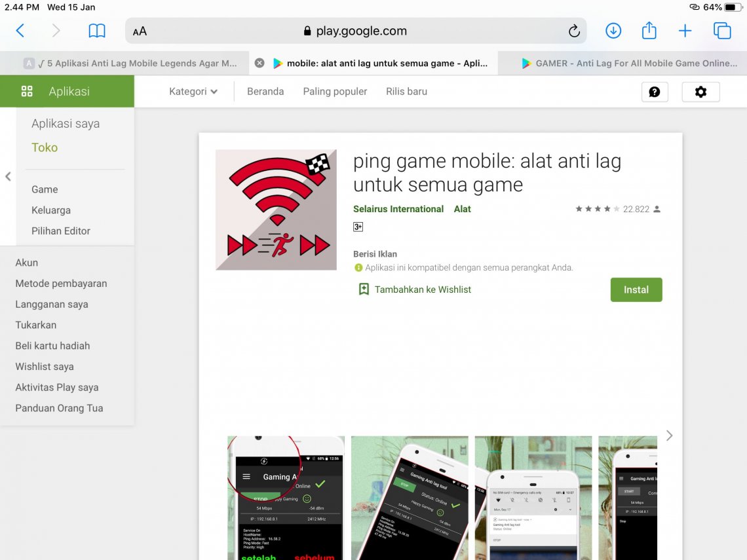Image resolution: width=747 pixels, height=560 pixels.
Task: Open the help question mark button
Action: [655, 92]
